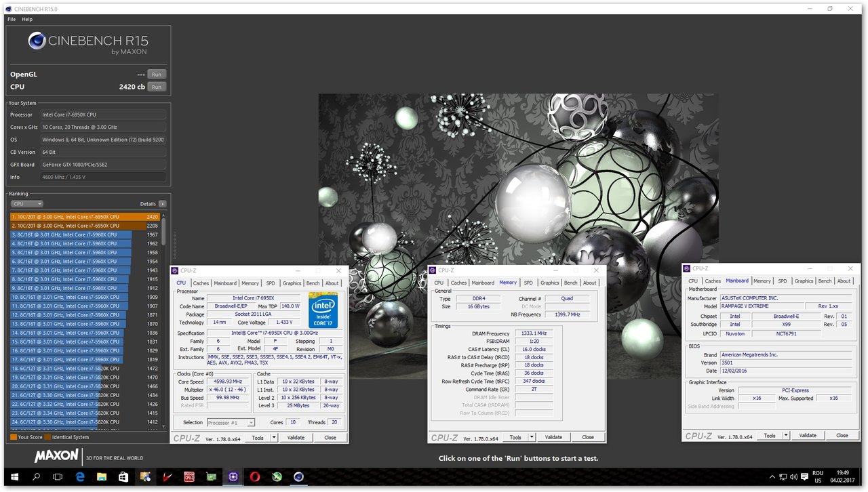Click the GFX Board field GeForce GTX 1080

103,165
